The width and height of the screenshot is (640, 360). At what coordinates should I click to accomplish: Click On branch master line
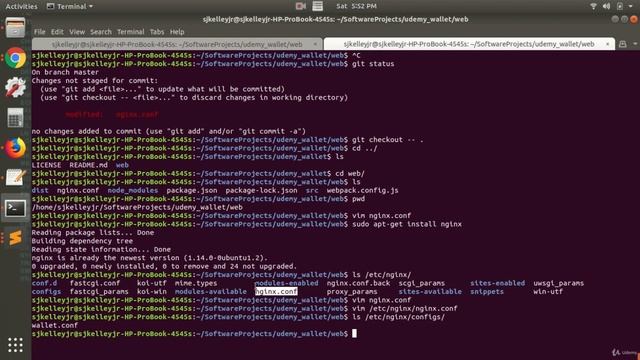pyautogui.click(x=65, y=72)
